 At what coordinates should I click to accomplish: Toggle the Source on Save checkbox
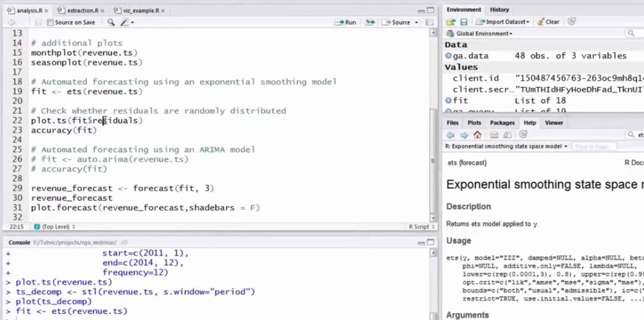point(50,23)
